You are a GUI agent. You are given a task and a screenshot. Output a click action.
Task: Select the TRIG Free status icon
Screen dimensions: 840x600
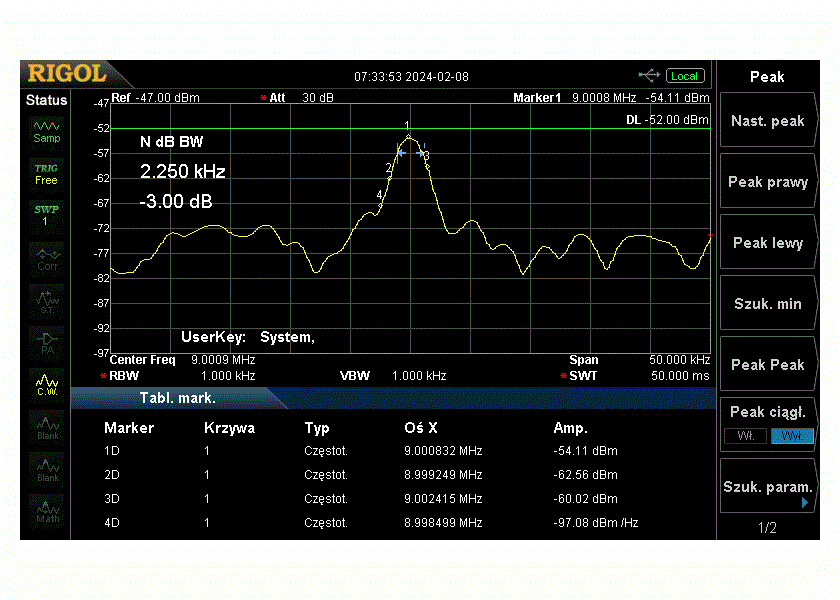[x=46, y=174]
